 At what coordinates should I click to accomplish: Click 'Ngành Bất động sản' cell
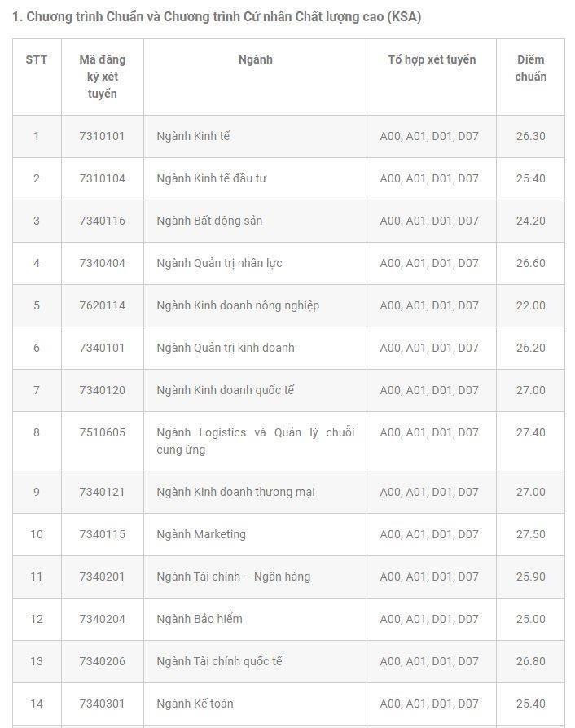click(x=209, y=221)
